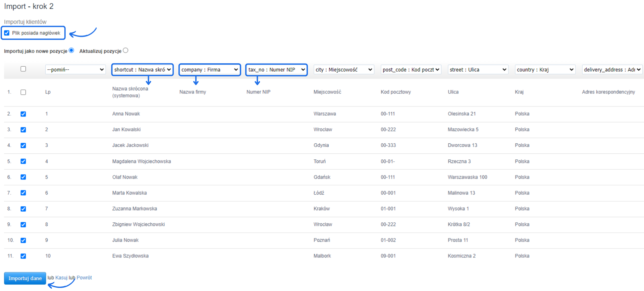Screen dimensions: 644x291
Task: Click the 'Poznań' city cell
Action: 322,240
